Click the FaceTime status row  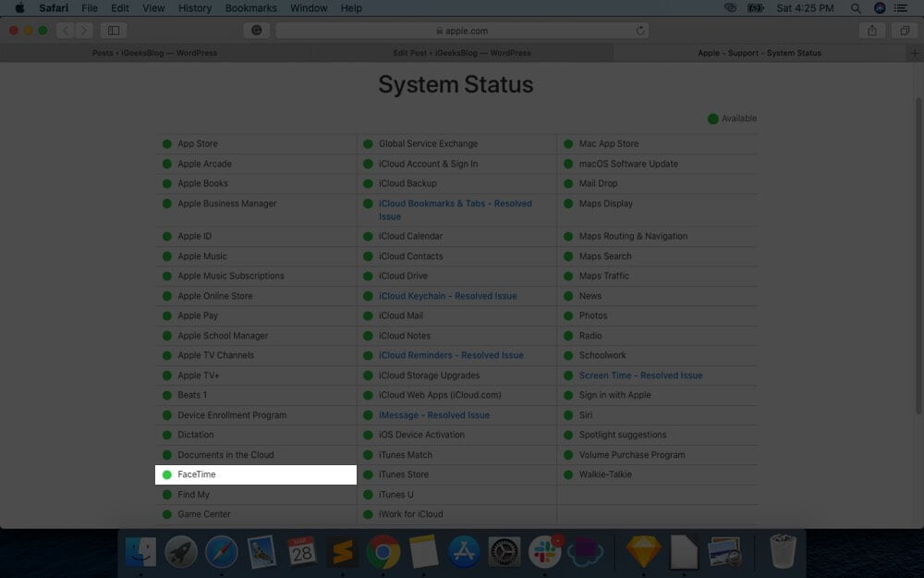coord(256,474)
